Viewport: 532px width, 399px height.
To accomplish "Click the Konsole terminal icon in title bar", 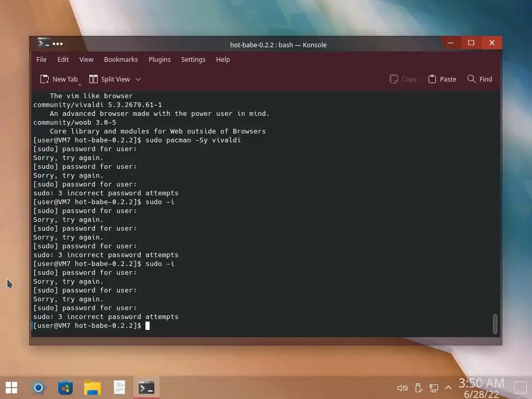I will coord(44,43).
